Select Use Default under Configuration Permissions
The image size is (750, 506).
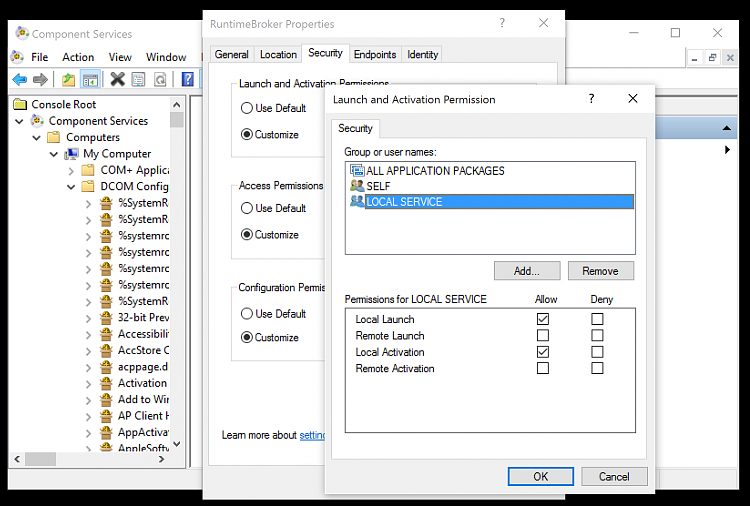pyautogui.click(x=247, y=314)
